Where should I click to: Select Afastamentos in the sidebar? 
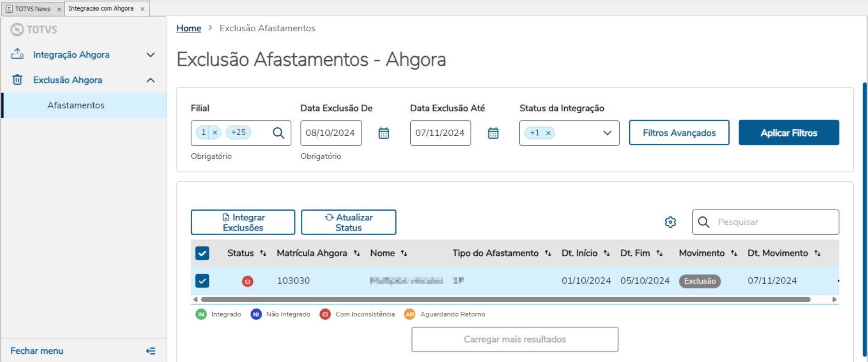pyautogui.click(x=76, y=105)
